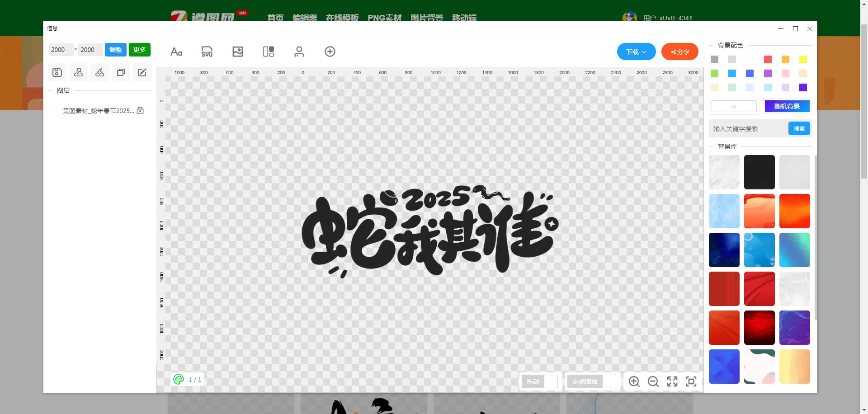Click the duplicate copy icon
The height and width of the screenshot is (414, 868).
point(121,72)
